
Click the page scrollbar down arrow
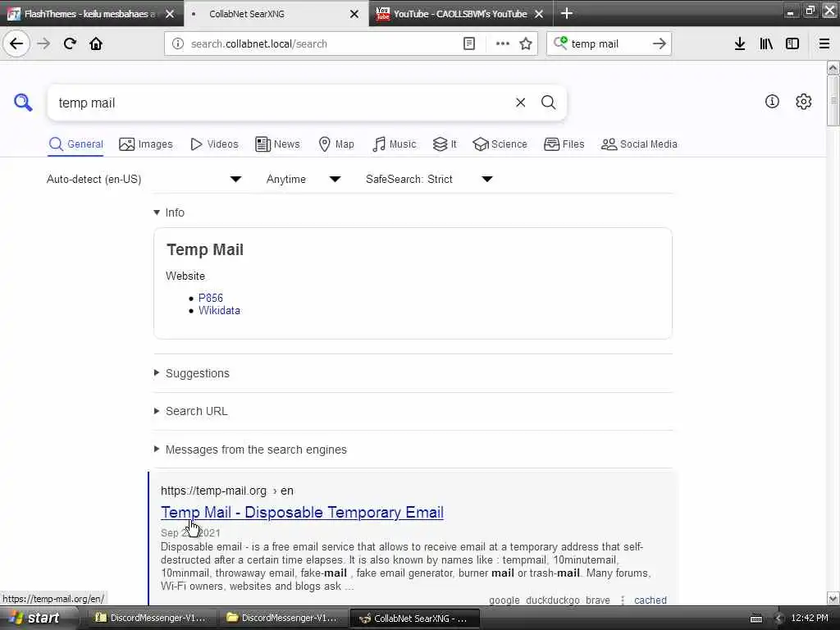point(833,598)
